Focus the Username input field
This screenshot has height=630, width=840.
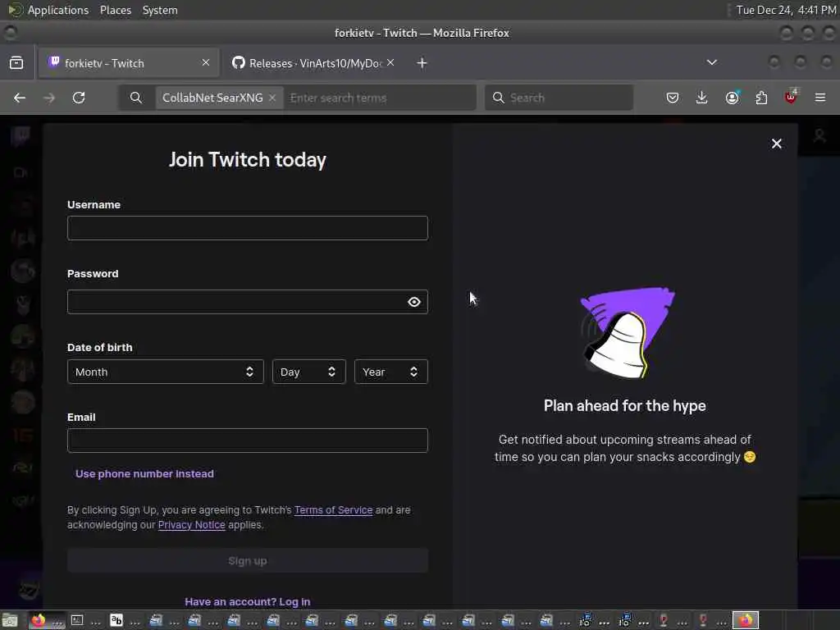coord(248,228)
